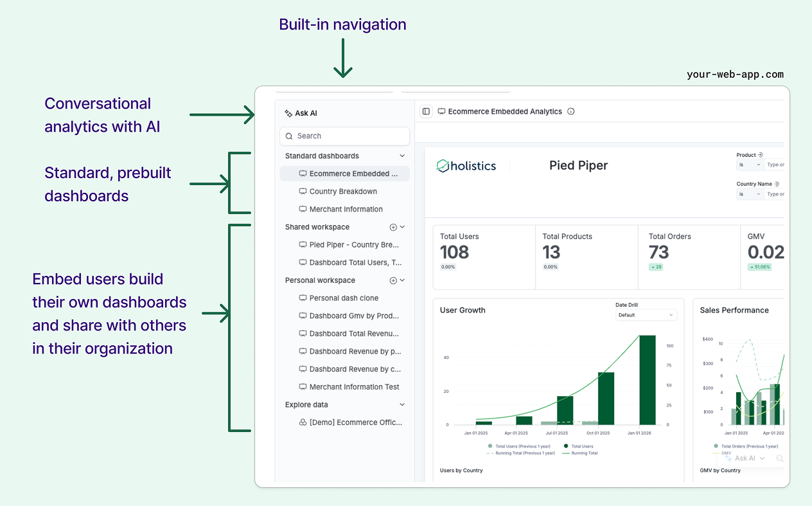This screenshot has height=506, width=812.
Task: Open the Date Drill Default dropdown
Action: 646,314
